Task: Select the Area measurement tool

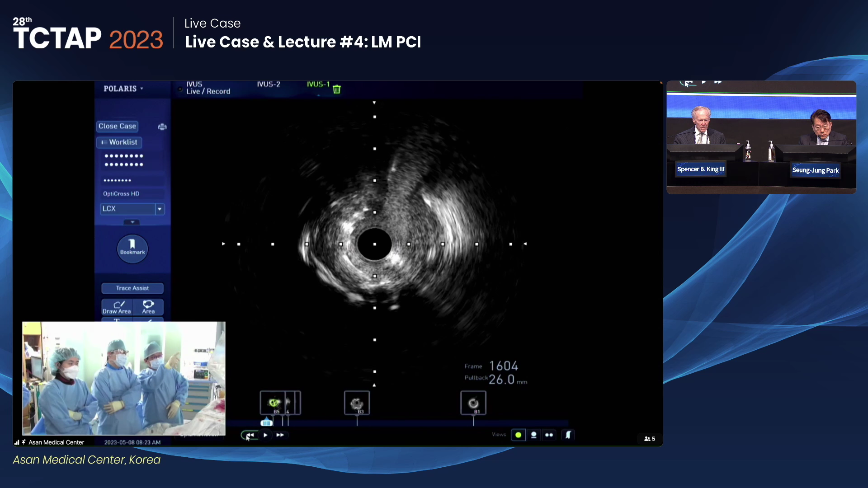Action: [148, 307]
